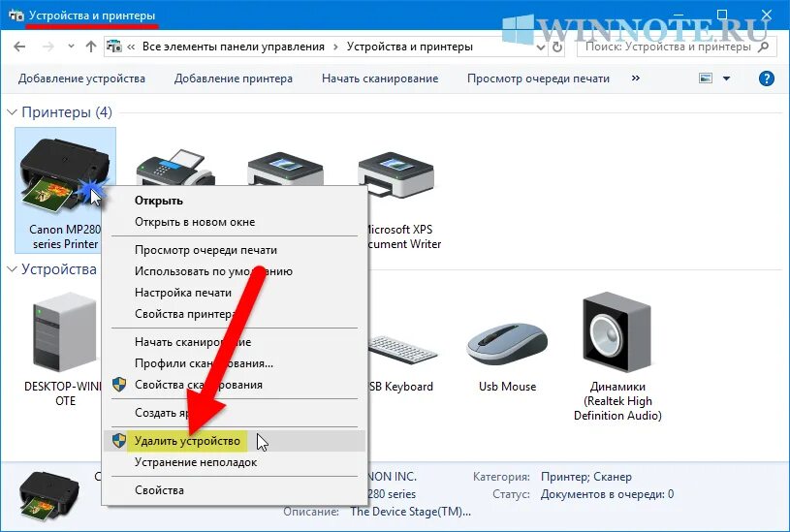Click The Device Stage(TM)... description text

pos(411,512)
